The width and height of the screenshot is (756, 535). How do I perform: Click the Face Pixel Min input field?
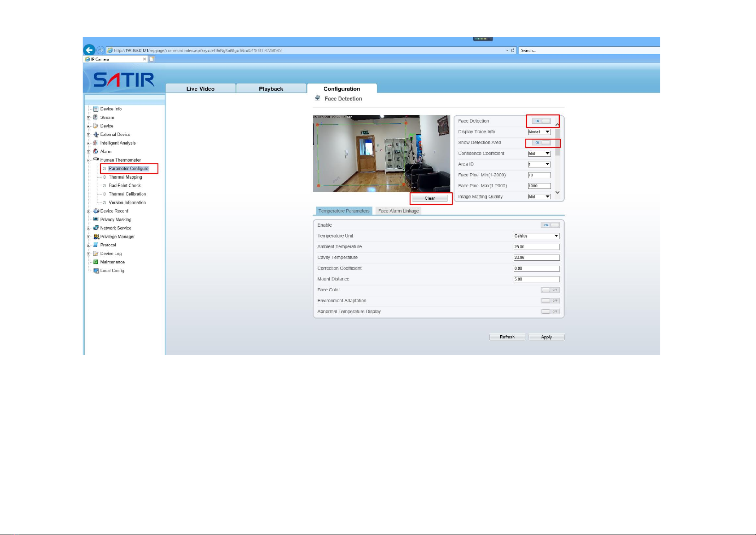coord(539,175)
